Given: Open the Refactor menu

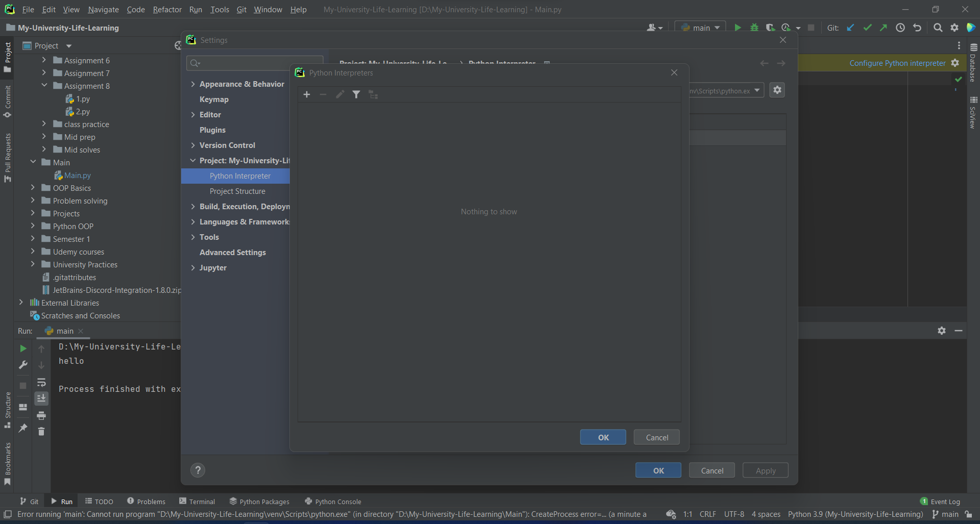Looking at the screenshot, I should pos(167,9).
